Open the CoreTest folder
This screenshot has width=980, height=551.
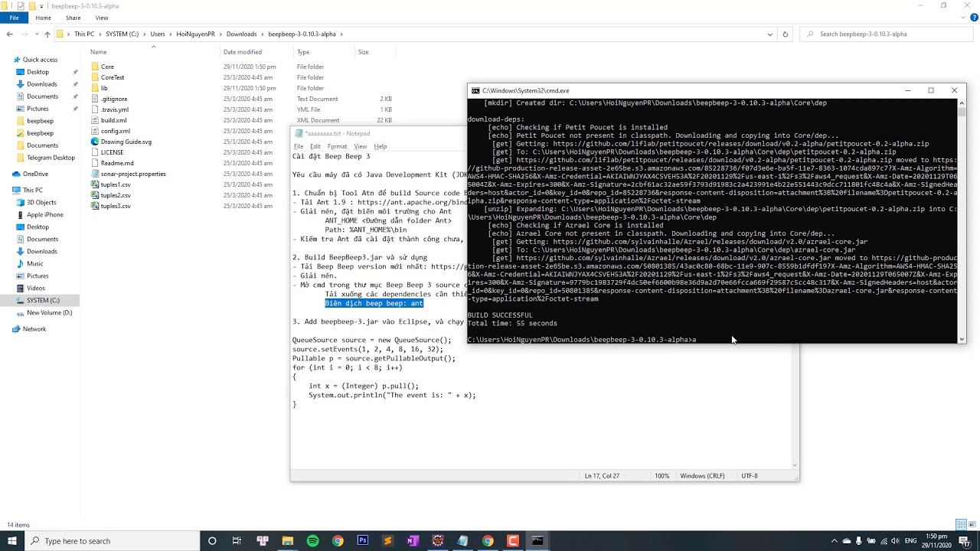pyautogui.click(x=112, y=77)
